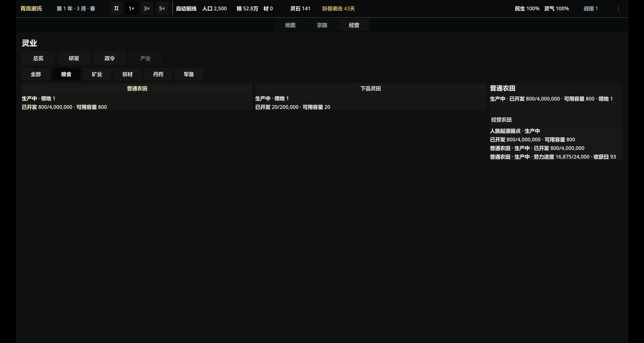
Task: Select the 下品灵田 card header
Action: point(371,89)
